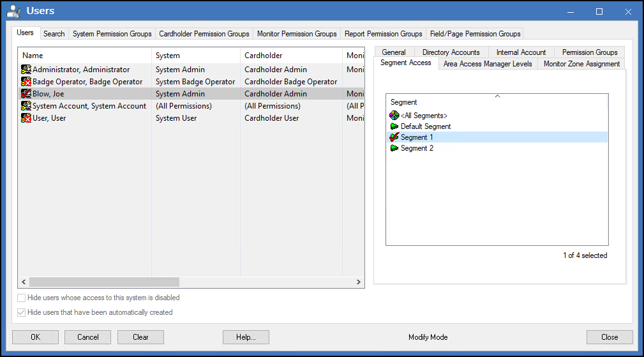Click Cardholder User cell
This screenshot has height=357, width=644.
tap(272, 118)
